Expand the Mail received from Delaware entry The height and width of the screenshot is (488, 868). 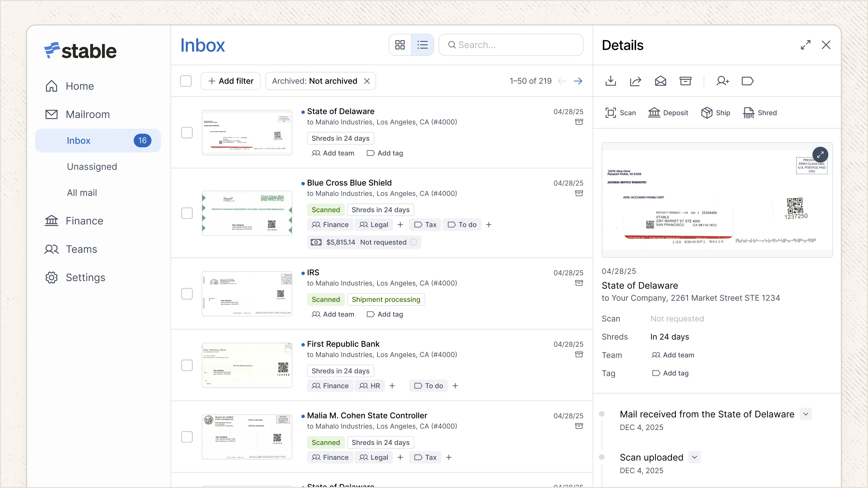806,414
